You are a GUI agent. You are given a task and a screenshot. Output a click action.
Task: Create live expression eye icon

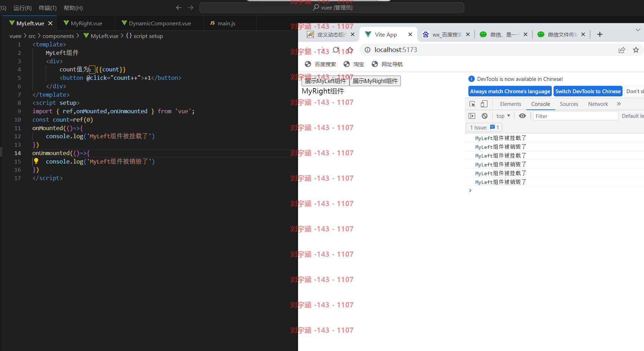click(x=522, y=116)
